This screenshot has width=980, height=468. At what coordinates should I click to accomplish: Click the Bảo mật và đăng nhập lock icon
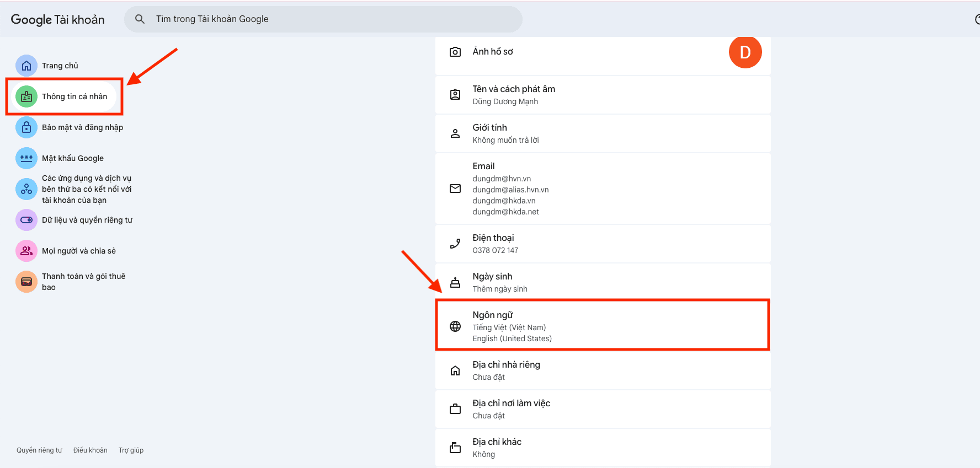coord(26,127)
